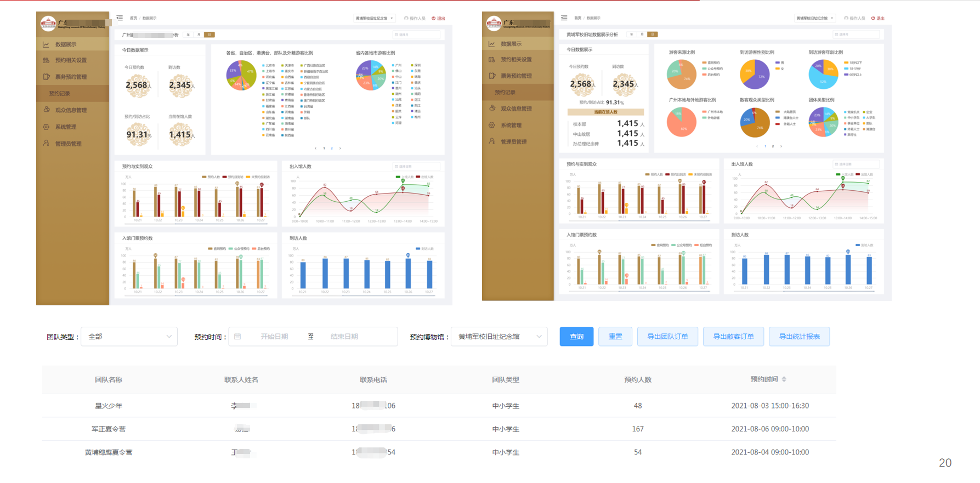Click the 结束日期 date input field
This screenshot has width=980, height=483.
click(x=344, y=337)
